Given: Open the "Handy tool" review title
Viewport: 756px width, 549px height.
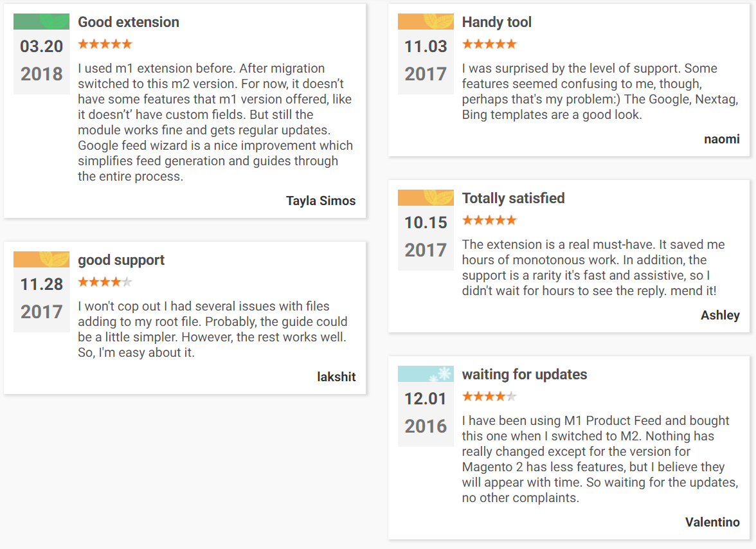Looking at the screenshot, I should [x=496, y=22].
